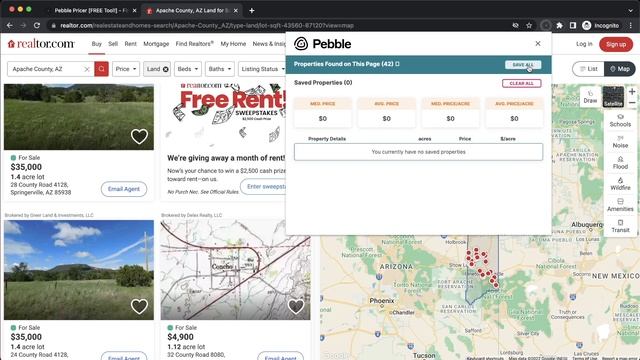The width and height of the screenshot is (640, 360).
Task: Click the Sign up button
Action: pos(616,44)
